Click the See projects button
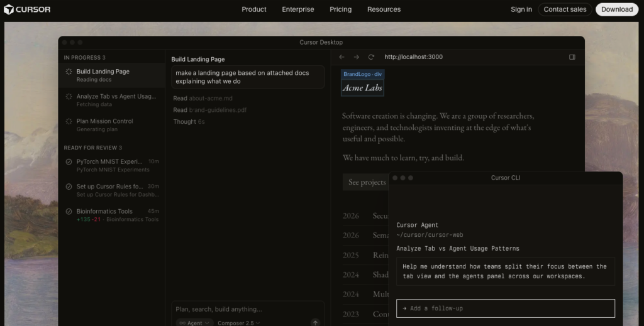Image resolution: width=644 pixels, height=326 pixels. pos(367,182)
